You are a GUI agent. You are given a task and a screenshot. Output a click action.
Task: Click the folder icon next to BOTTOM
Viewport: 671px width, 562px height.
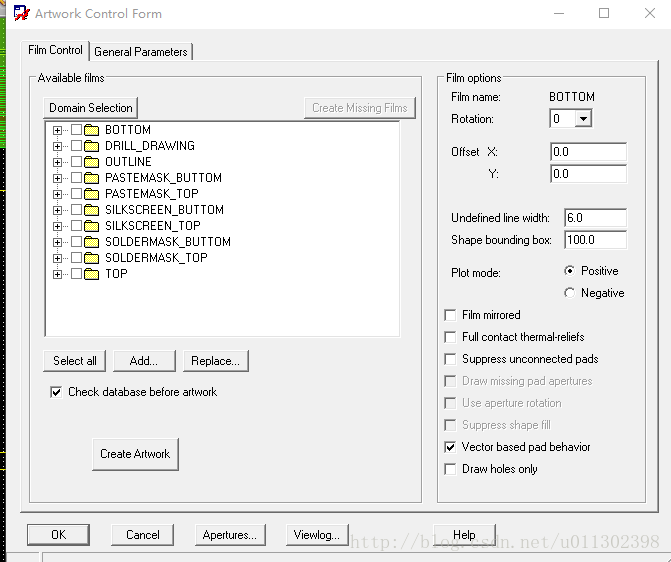(93, 130)
